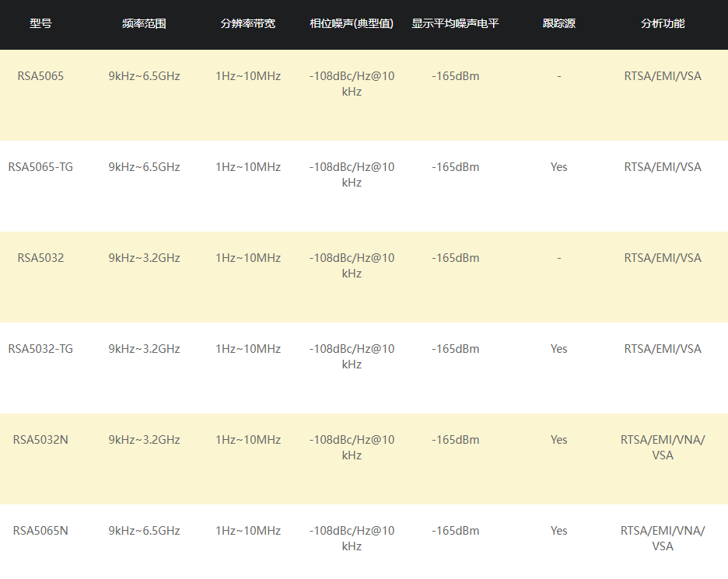Image resolution: width=728 pixels, height=579 pixels.
Task: Select the RSA5065N model name
Action: (x=40, y=531)
